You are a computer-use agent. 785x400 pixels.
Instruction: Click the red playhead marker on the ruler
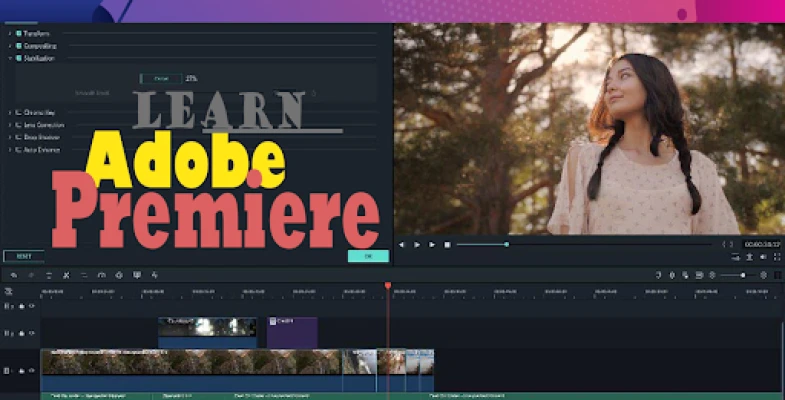pos(387,285)
